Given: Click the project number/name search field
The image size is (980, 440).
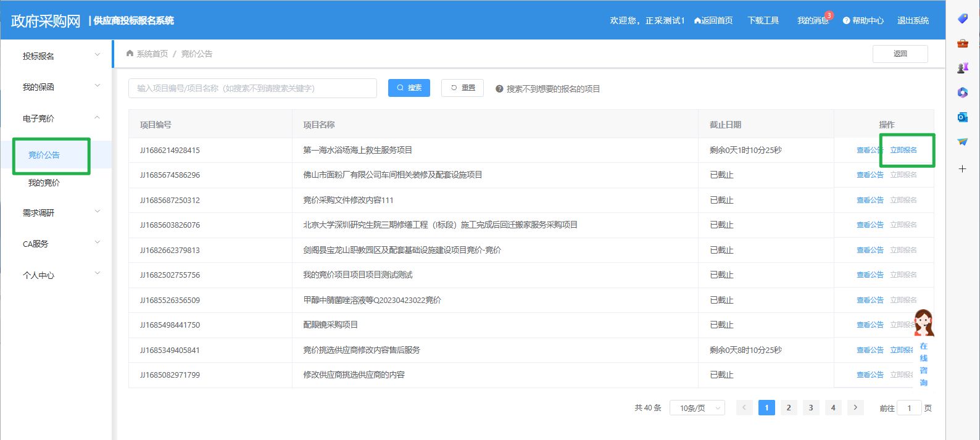Looking at the screenshot, I should 252,88.
